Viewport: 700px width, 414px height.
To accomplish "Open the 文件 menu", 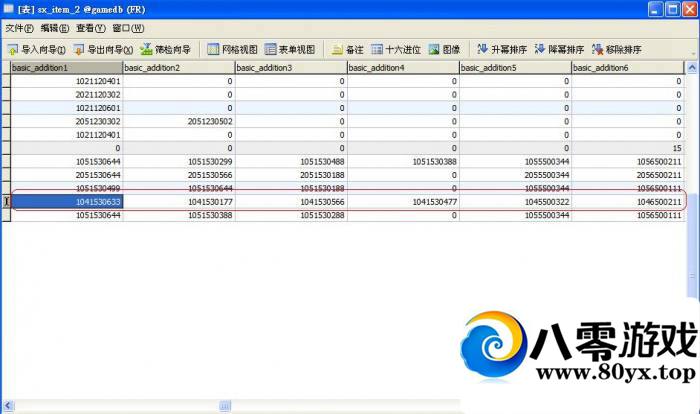I will click(19, 28).
